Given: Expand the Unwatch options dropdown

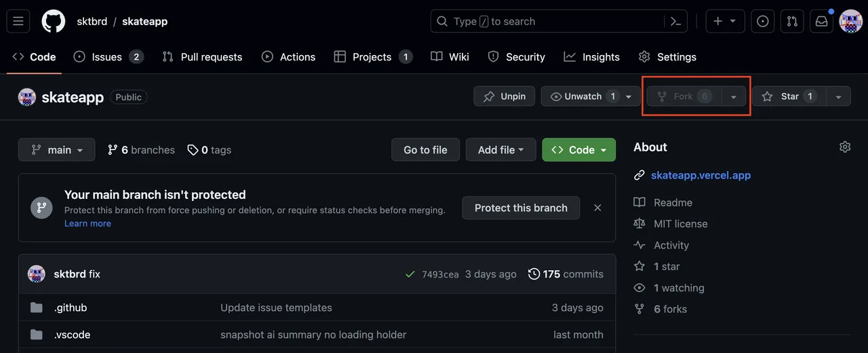Looking at the screenshot, I should 629,96.
